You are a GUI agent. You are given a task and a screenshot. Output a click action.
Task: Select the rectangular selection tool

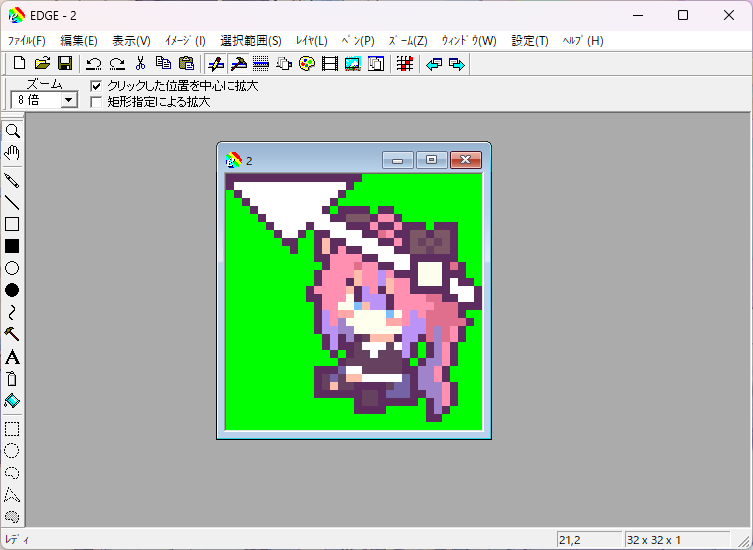12,428
